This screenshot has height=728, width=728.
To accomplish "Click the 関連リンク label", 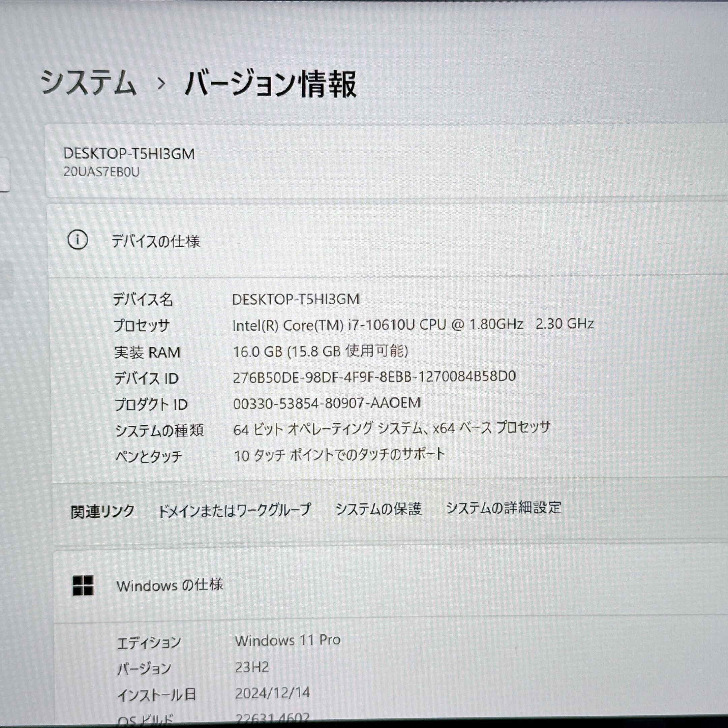I will tap(102, 512).
